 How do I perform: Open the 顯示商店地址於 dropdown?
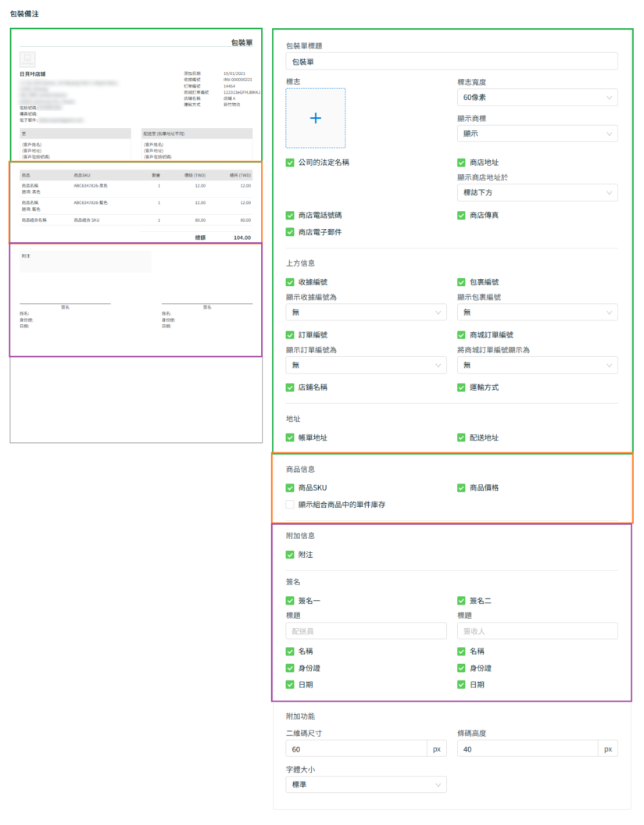pyautogui.click(x=537, y=192)
